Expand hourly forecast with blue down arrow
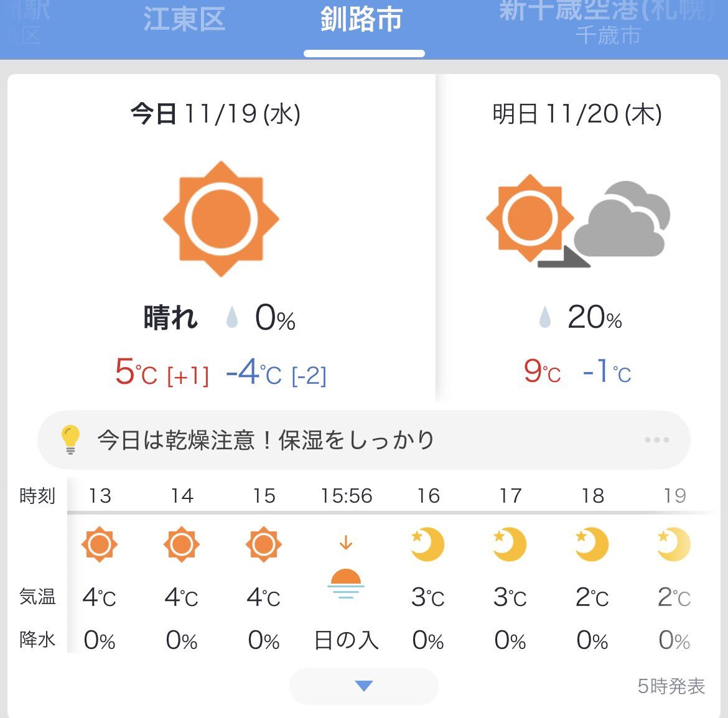Screen dimensions: 728x718 tap(363, 686)
